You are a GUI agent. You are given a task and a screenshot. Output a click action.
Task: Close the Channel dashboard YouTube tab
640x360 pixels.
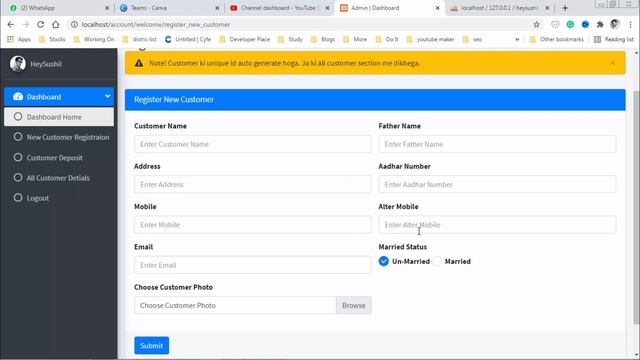tap(327, 8)
